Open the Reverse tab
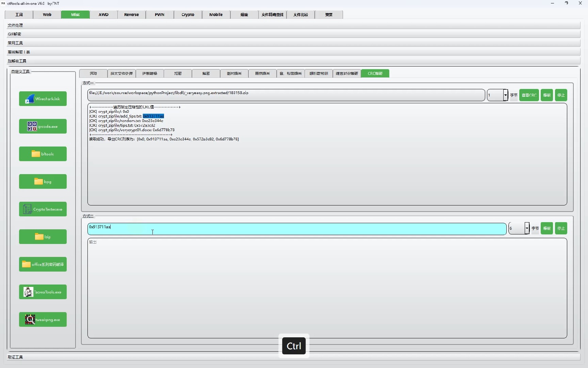Viewport: 588px width, 368px height. [x=132, y=15]
